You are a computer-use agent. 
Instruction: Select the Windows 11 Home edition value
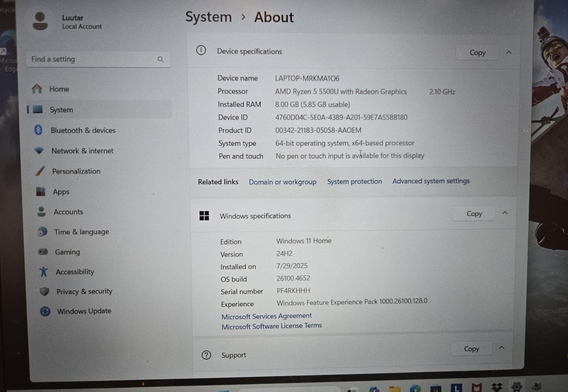(x=304, y=241)
